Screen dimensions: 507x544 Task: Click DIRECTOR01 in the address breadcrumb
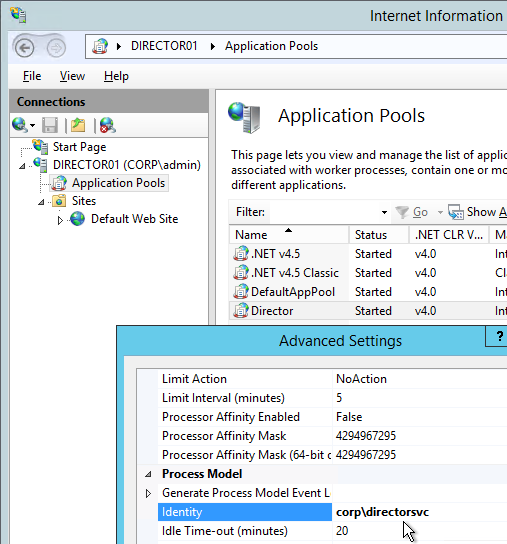point(164,46)
